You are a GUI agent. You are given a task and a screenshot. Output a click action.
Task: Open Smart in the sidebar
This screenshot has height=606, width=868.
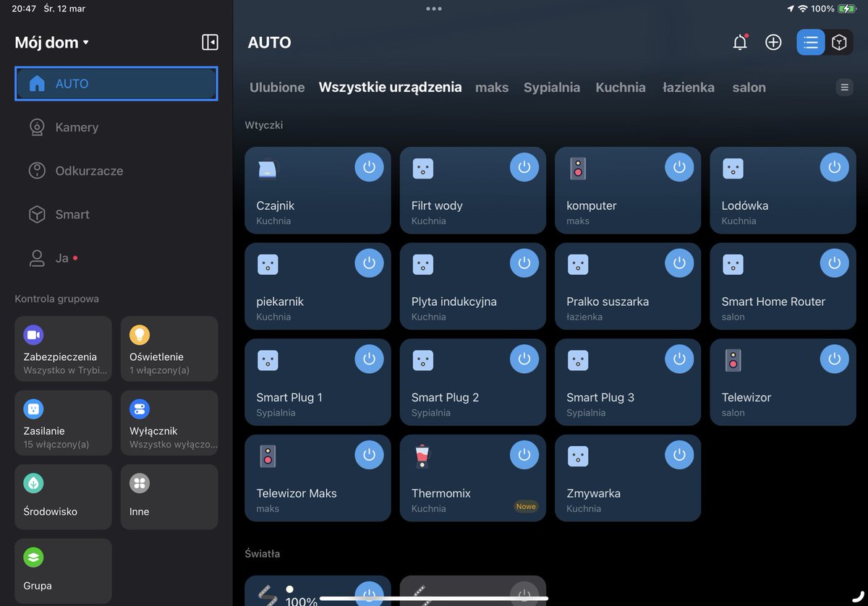coord(116,215)
